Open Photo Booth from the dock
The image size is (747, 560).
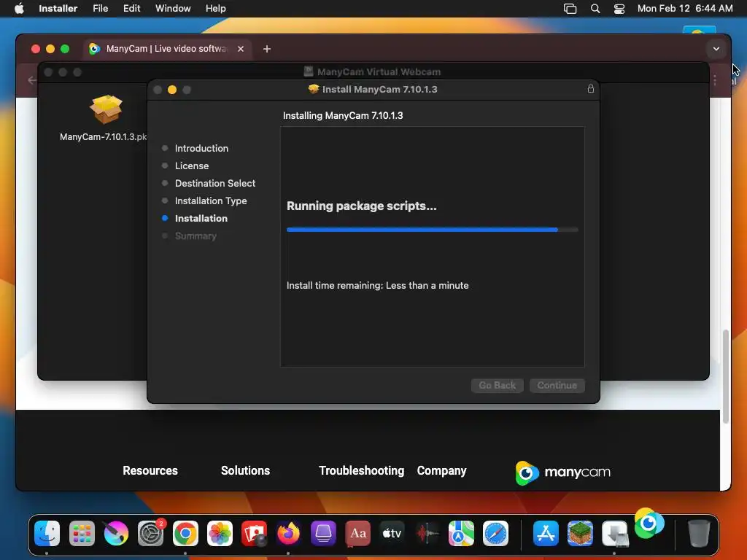click(255, 533)
